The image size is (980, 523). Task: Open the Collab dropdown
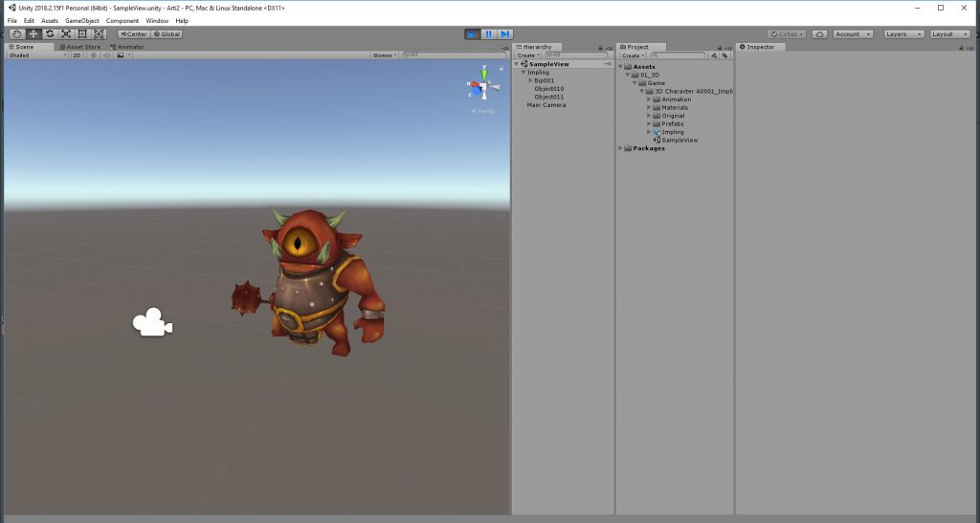[x=787, y=34]
